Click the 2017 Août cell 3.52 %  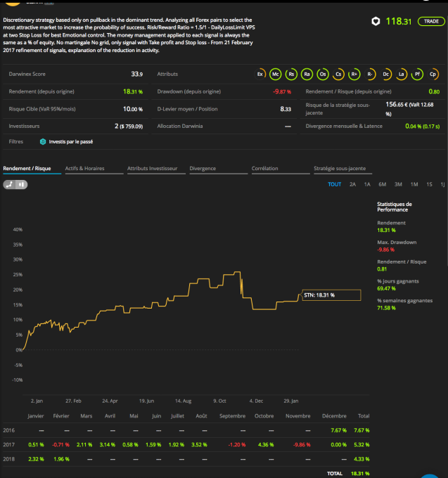(199, 444)
